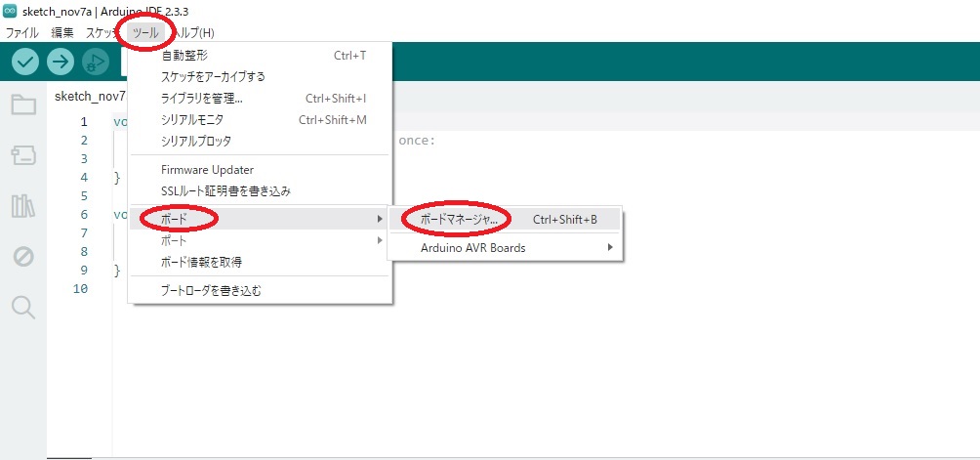Open シリアルプロッタ
The image size is (980, 460).
coord(260,141)
